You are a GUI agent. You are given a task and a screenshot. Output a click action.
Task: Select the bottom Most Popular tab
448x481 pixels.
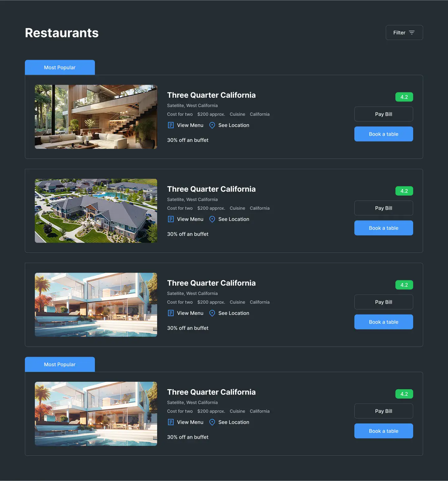(x=60, y=364)
